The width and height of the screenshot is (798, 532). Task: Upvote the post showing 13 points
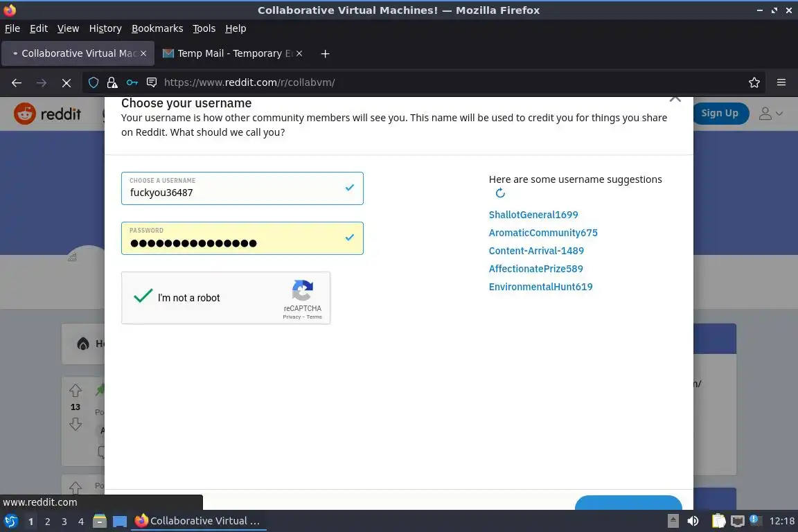76,391
